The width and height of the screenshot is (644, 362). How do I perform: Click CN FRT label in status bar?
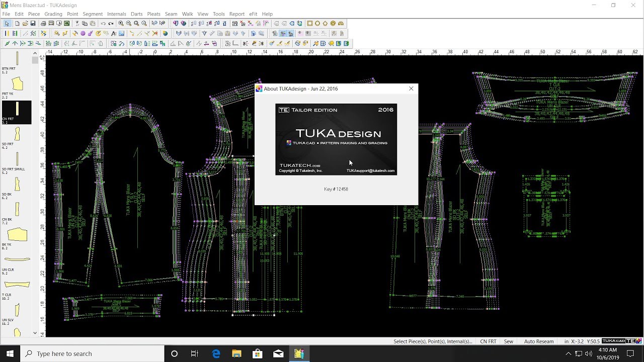pyautogui.click(x=488, y=341)
